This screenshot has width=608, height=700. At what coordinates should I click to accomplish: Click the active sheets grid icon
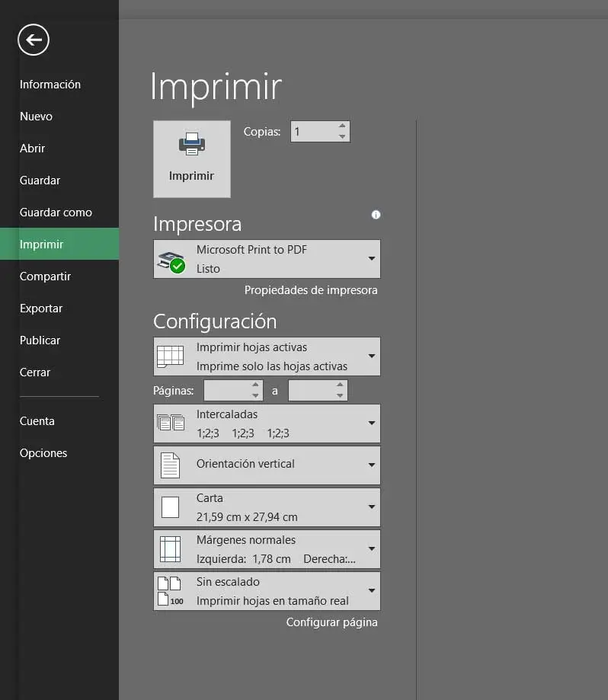point(171,356)
